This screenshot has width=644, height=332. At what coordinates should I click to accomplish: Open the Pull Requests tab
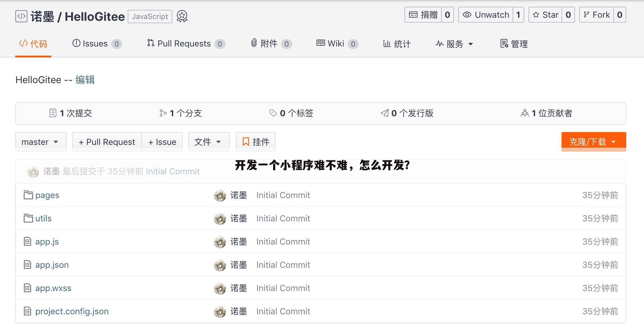pos(186,44)
